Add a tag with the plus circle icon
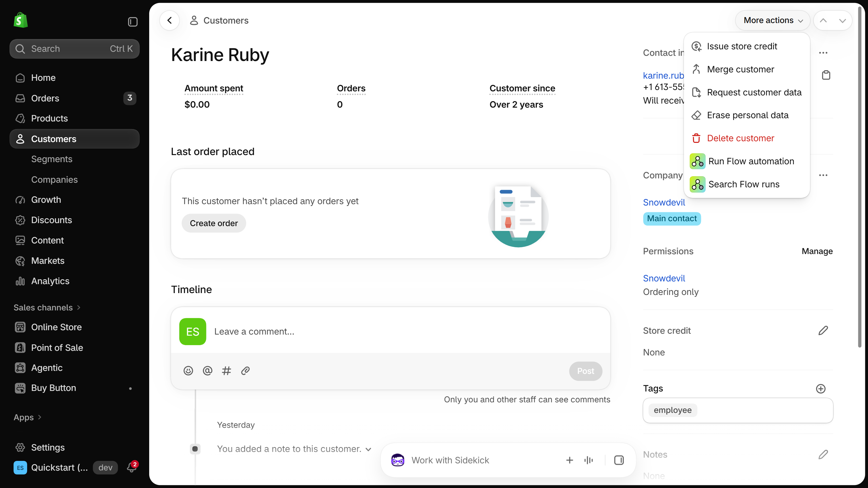 [x=821, y=389]
